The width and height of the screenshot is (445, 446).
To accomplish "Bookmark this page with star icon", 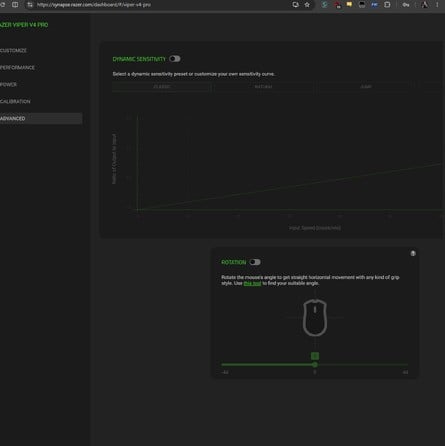I will (307, 5).
